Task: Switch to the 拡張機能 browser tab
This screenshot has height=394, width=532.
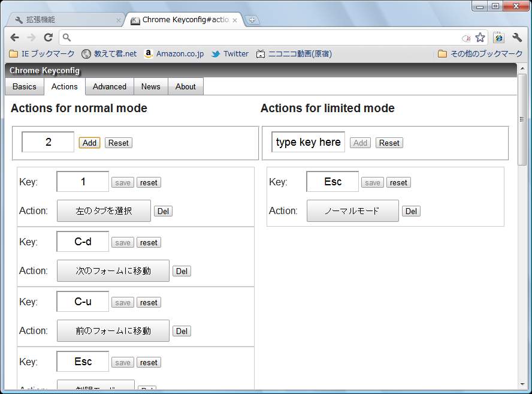Action: click(65, 20)
